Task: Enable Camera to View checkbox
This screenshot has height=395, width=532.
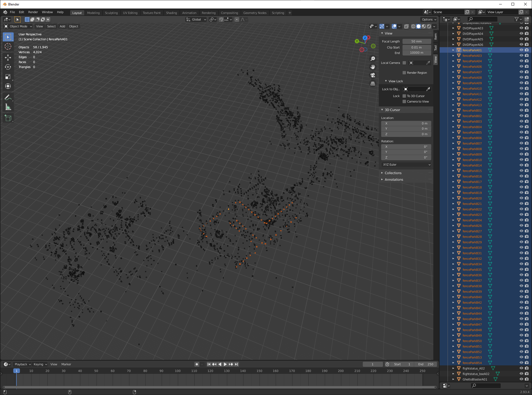Action: point(404,101)
